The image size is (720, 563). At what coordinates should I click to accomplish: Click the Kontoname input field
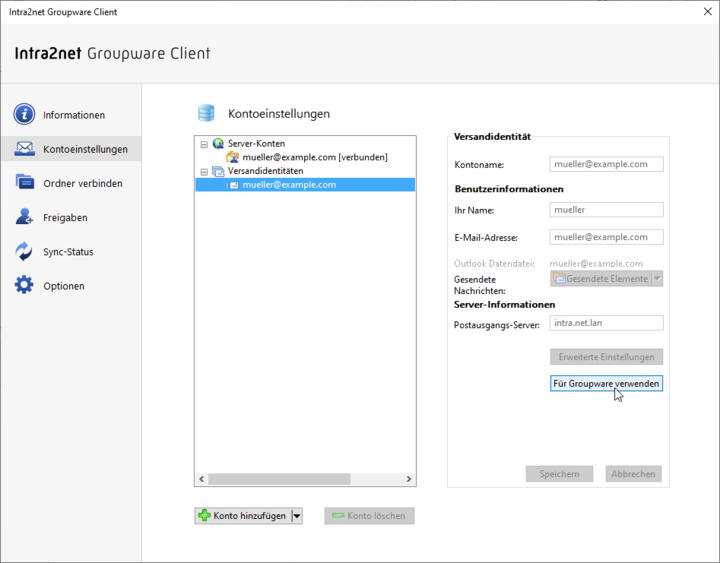tap(606, 164)
